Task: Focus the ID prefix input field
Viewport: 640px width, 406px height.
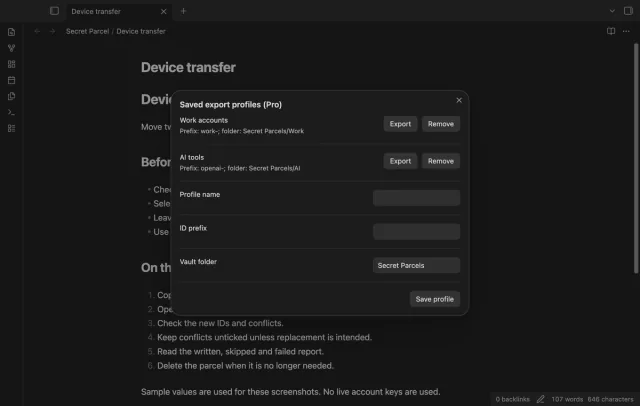Action: click(x=416, y=231)
